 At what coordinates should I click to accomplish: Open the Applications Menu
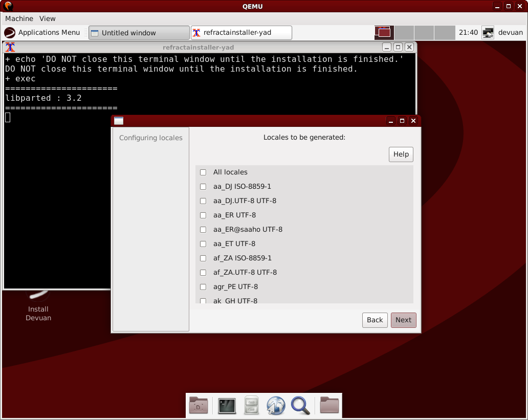[42, 33]
